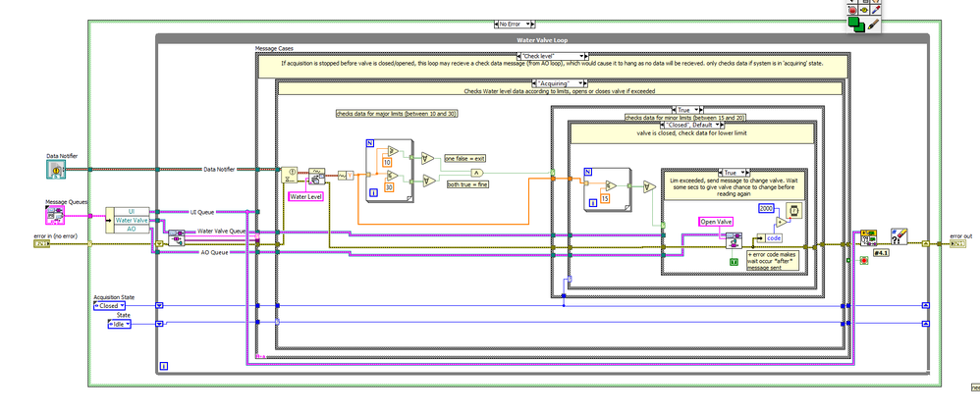The width and height of the screenshot is (980, 414).
Task: Click the orange numeric constant 10
Action: click(x=387, y=162)
